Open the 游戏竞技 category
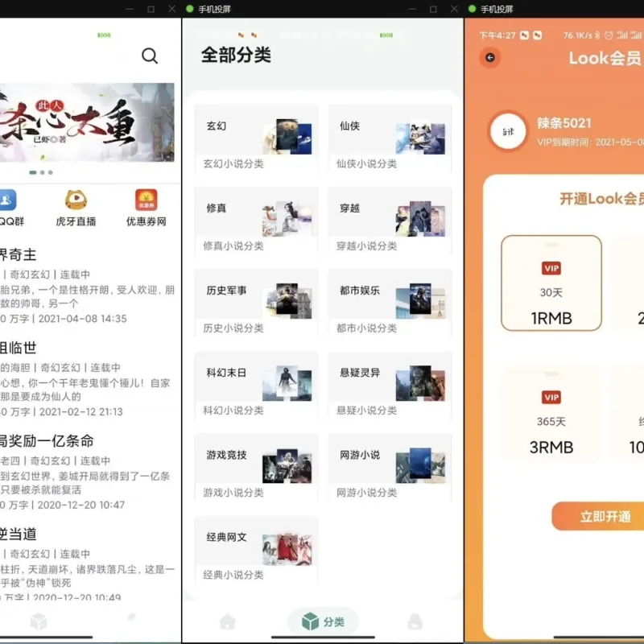Screen dimensions: 644x644 tap(257, 467)
